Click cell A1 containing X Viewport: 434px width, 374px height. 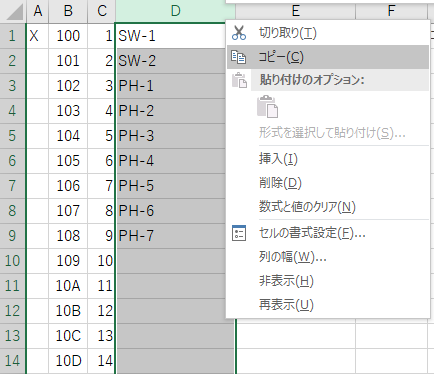point(37,36)
